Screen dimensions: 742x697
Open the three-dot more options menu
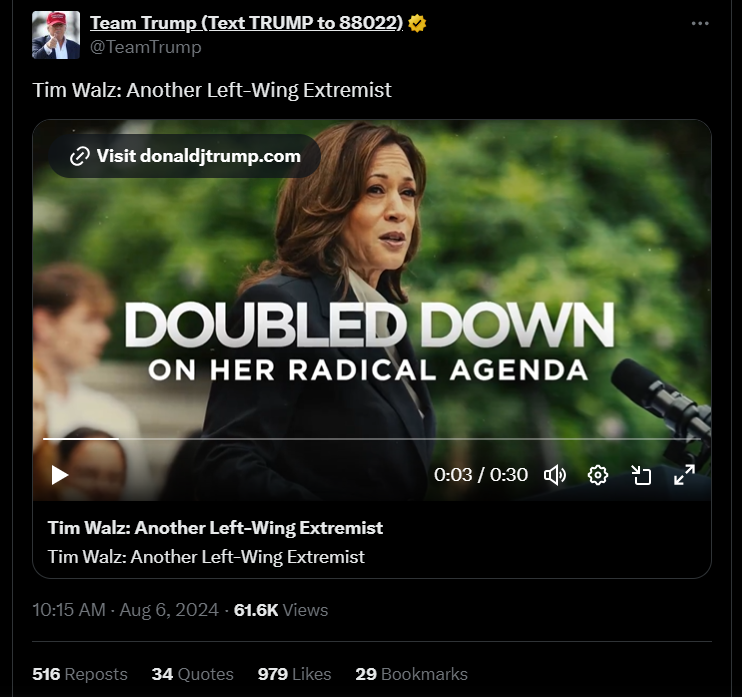click(700, 23)
